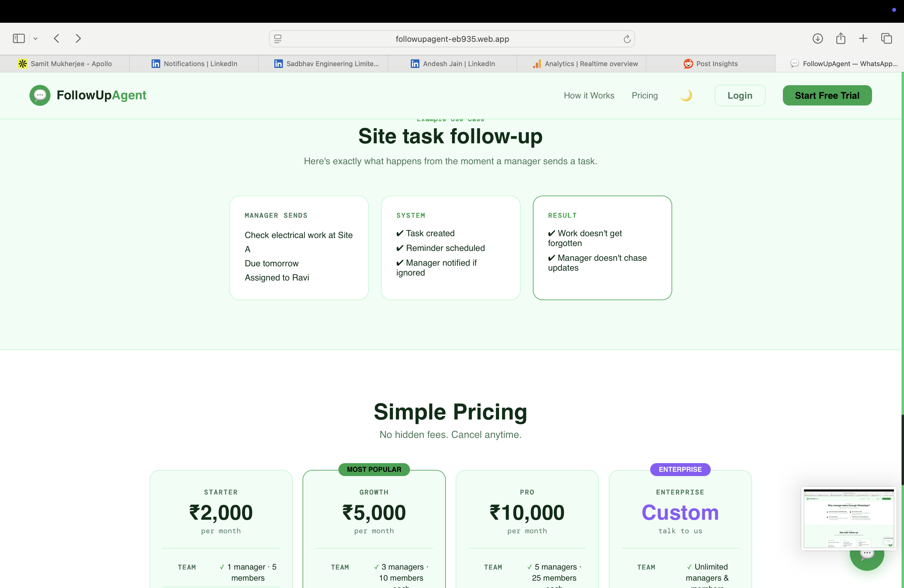The height and width of the screenshot is (588, 904).
Task: Open Safari downloads icon
Action: [x=817, y=38]
